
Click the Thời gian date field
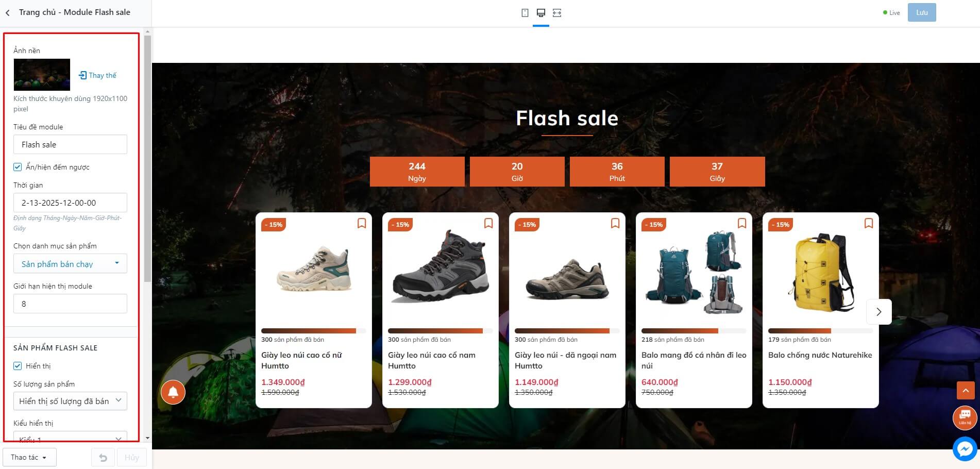[70, 203]
